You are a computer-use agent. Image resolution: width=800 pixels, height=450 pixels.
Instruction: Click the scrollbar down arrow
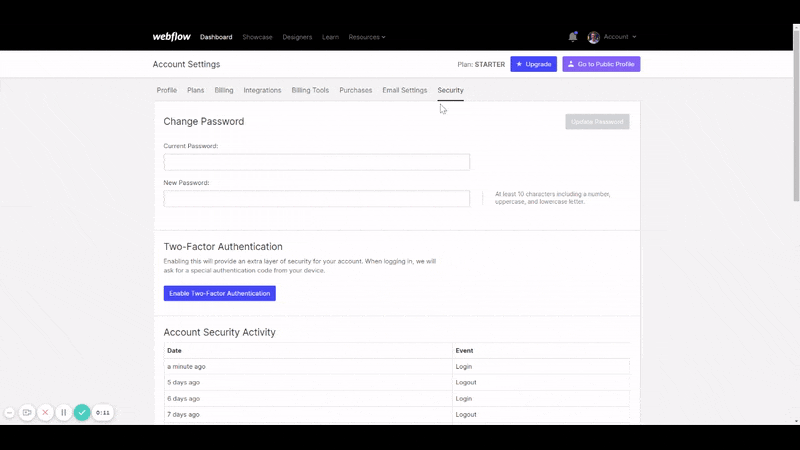point(796,421)
